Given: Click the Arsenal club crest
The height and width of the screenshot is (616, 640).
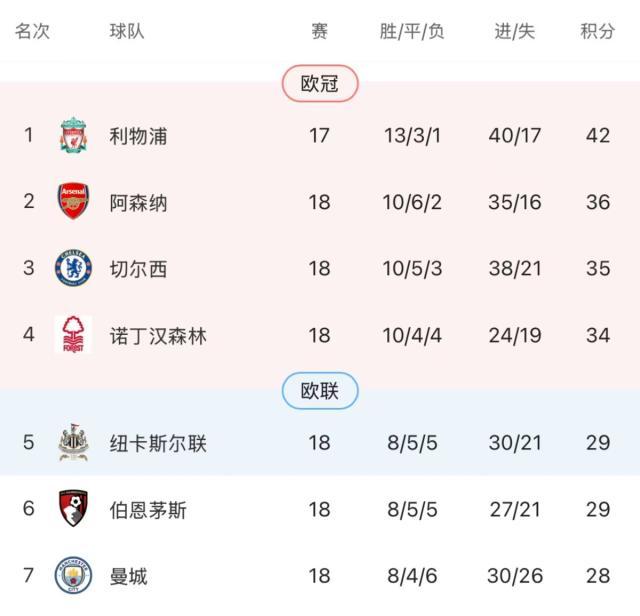Looking at the screenshot, I should coord(73,202).
